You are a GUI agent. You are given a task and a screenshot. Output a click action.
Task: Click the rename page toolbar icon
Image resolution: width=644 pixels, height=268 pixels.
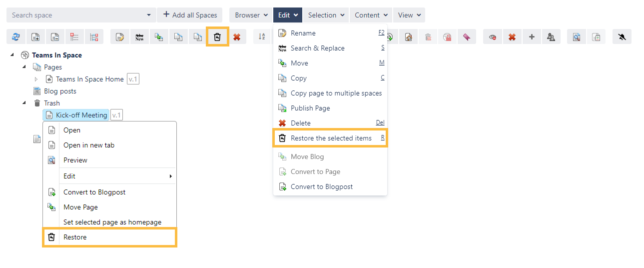(119, 37)
